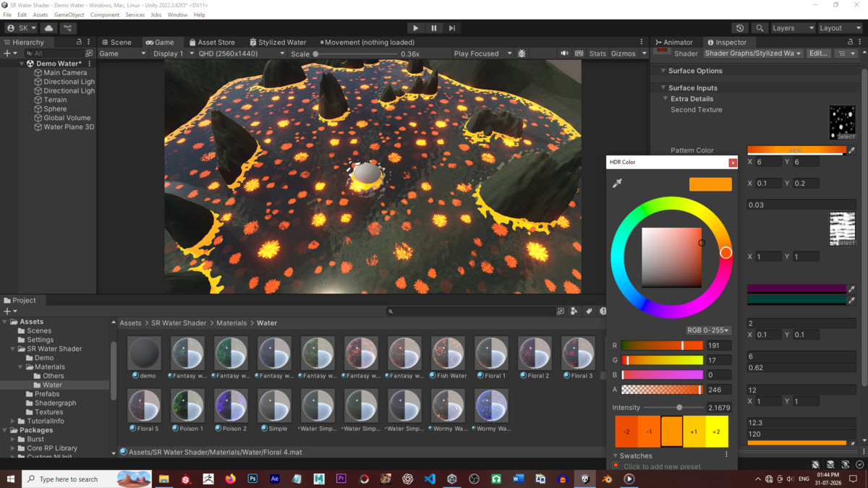Image resolution: width=868 pixels, height=488 pixels.
Task: Click search by type icon in Project panel
Action: click(574, 311)
